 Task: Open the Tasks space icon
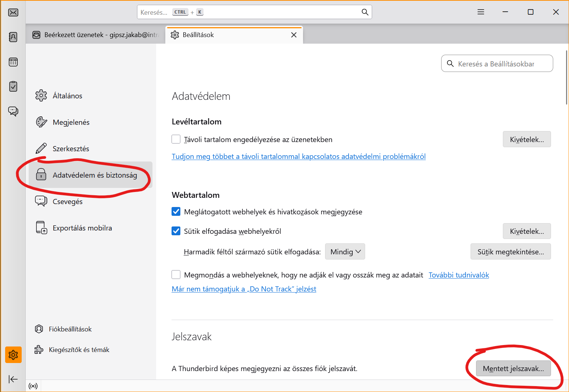13,87
